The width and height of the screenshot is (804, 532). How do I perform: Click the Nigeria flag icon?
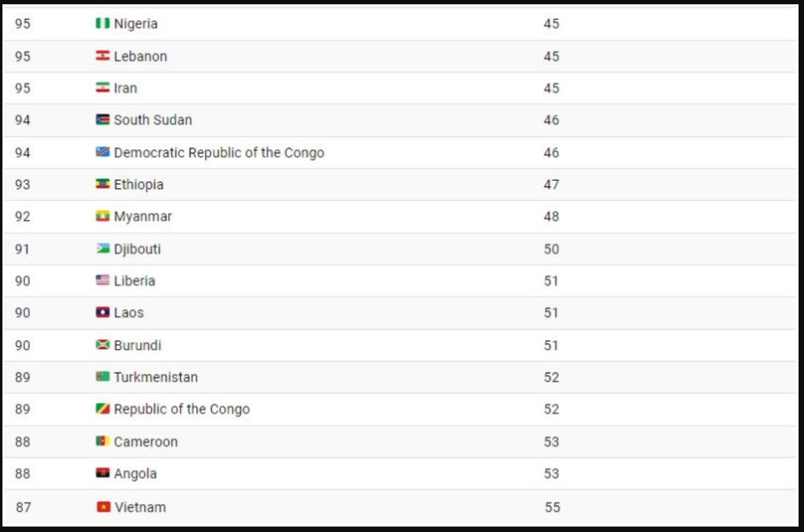[102, 24]
